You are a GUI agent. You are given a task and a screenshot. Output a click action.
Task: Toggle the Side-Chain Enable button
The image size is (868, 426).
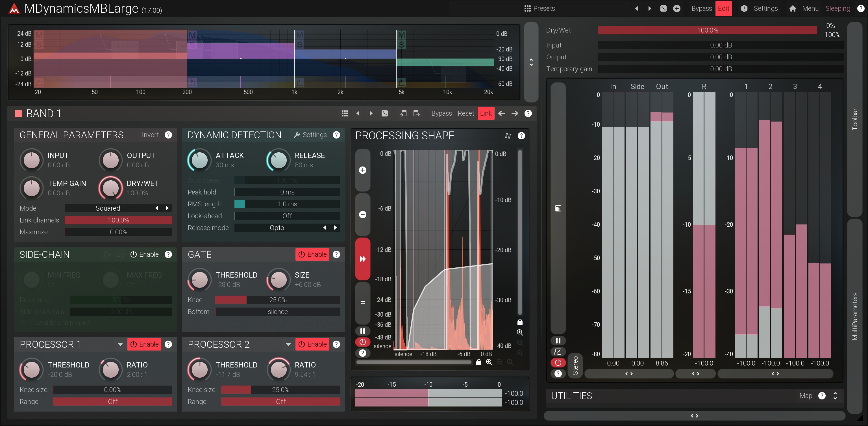pos(145,254)
